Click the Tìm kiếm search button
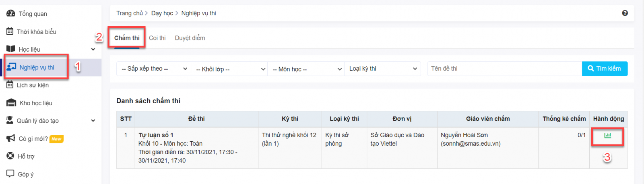Screen dimensions: 644x184 (x=604, y=69)
